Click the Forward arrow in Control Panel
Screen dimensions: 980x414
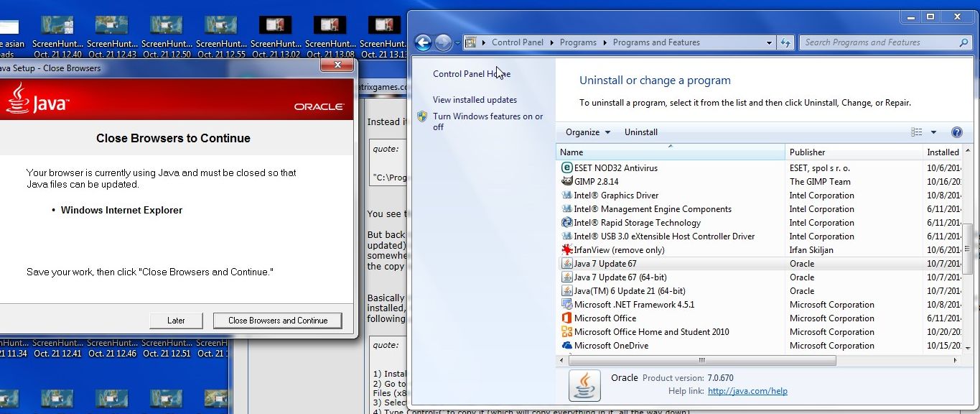(x=443, y=42)
